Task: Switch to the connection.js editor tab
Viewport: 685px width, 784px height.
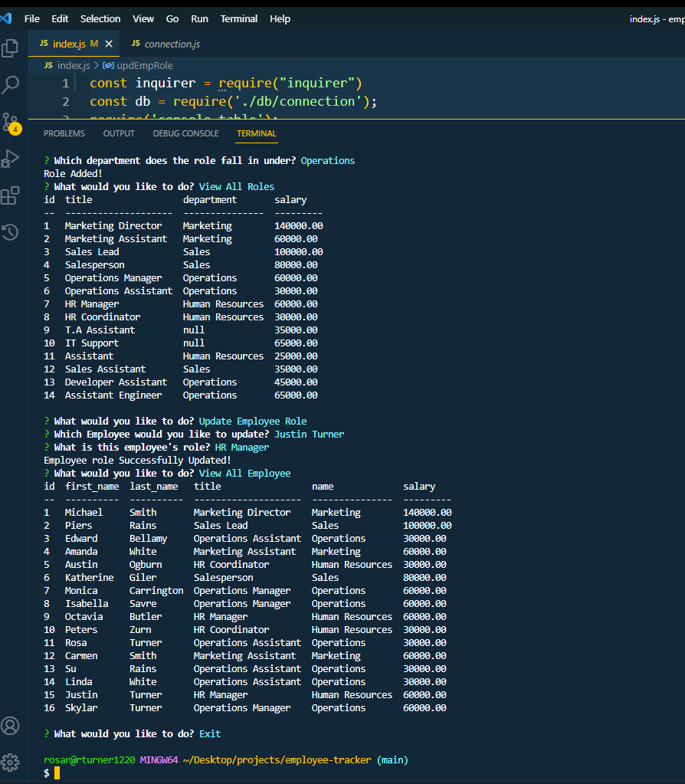Action: click(172, 44)
